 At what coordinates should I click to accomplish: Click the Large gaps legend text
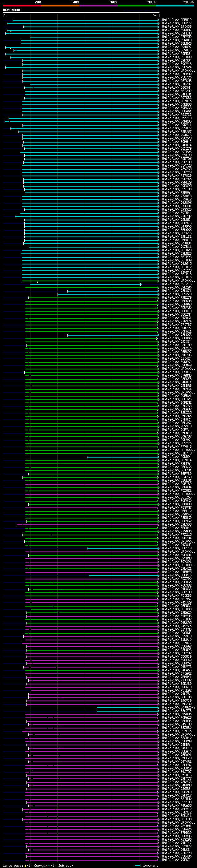coord(38,865)
